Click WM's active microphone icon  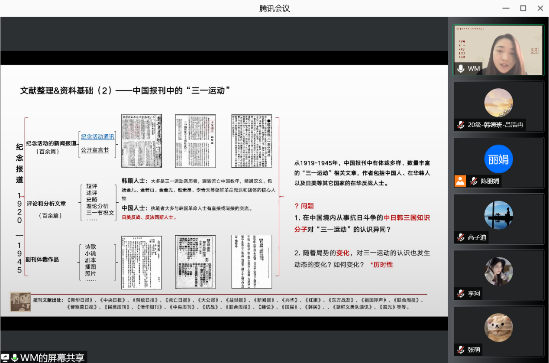click(x=461, y=69)
